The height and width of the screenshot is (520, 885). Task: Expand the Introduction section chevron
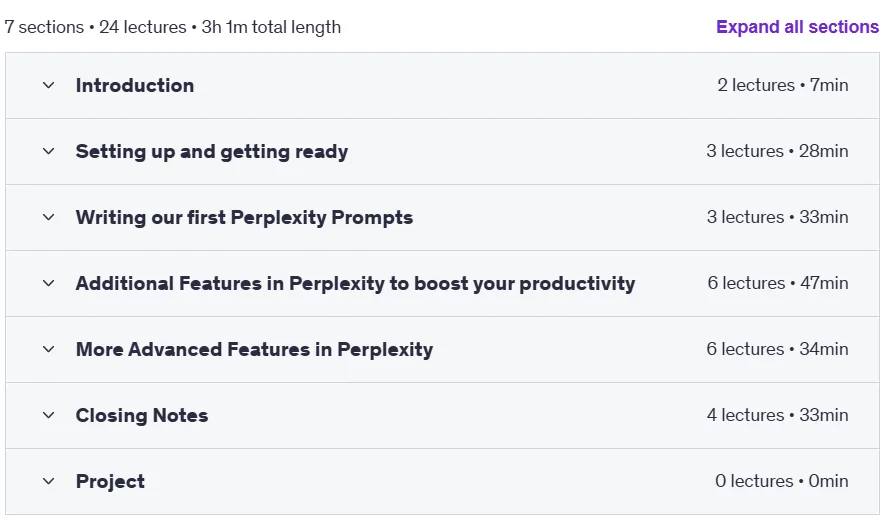tap(49, 85)
